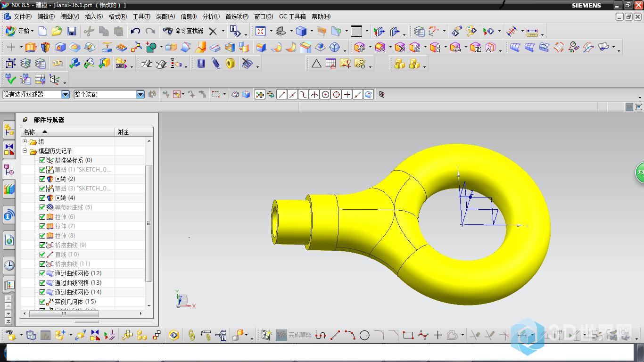Image resolution: width=644 pixels, height=362 pixels.
Task: Select the Revolve feature tool icon
Action: 45,47
